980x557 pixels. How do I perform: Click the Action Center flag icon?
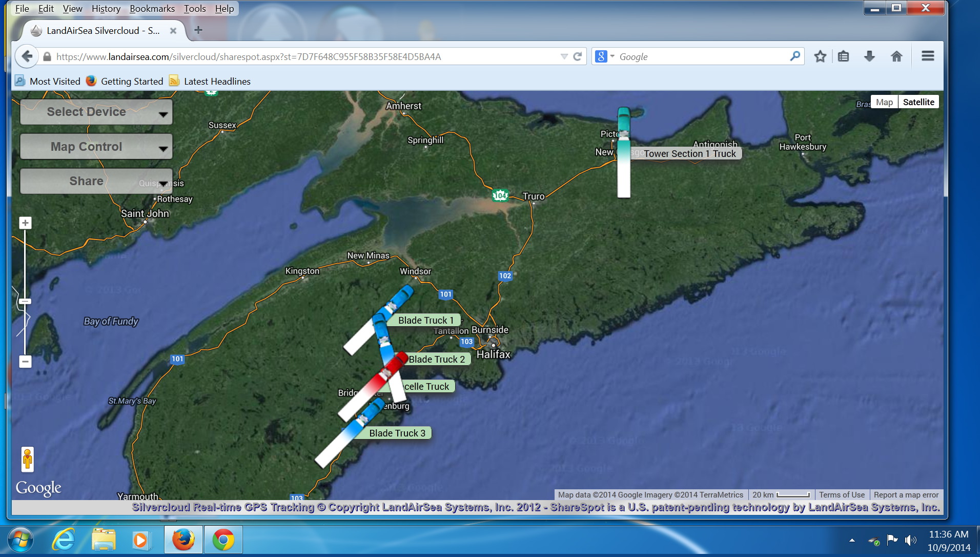coord(892,540)
